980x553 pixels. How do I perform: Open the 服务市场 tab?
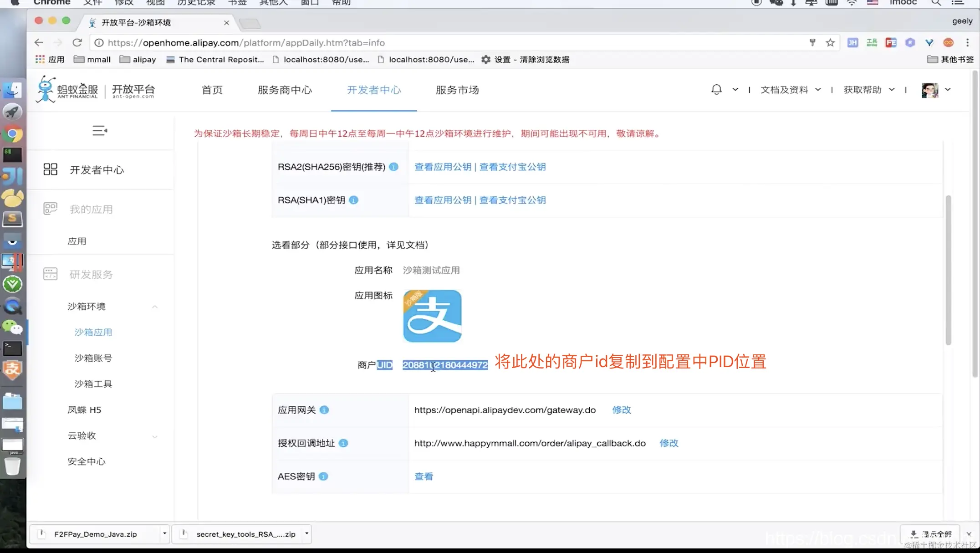pyautogui.click(x=457, y=90)
